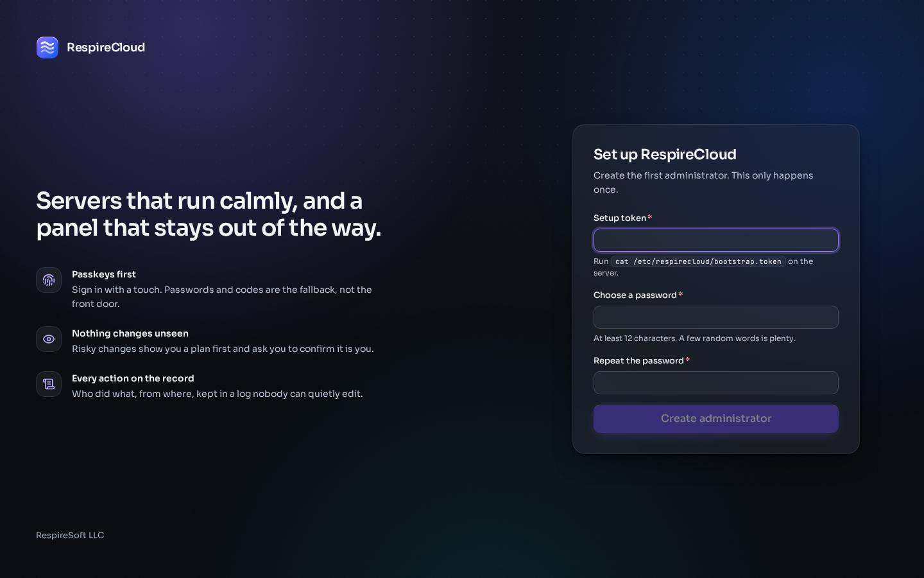The height and width of the screenshot is (578, 924).
Task: Click the bootstrap.token command code snippet
Action: click(x=698, y=261)
